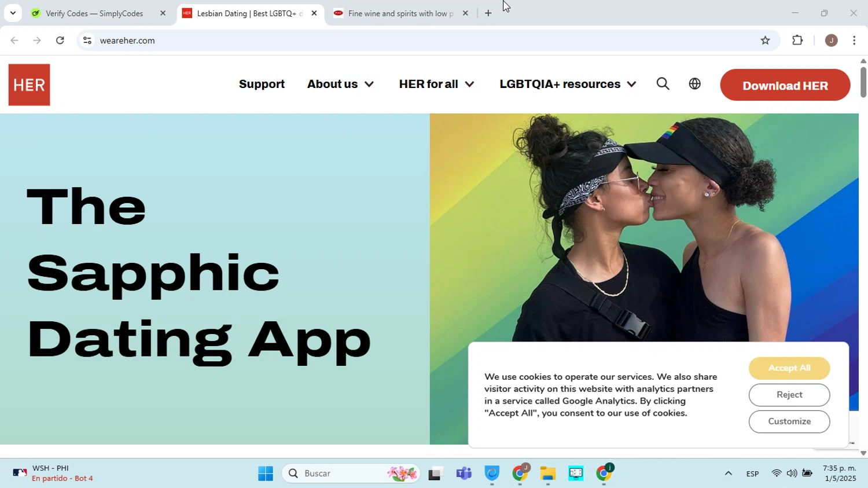Open the Chrome extensions puzzle icon
This screenshot has width=868, height=488.
(x=797, y=41)
